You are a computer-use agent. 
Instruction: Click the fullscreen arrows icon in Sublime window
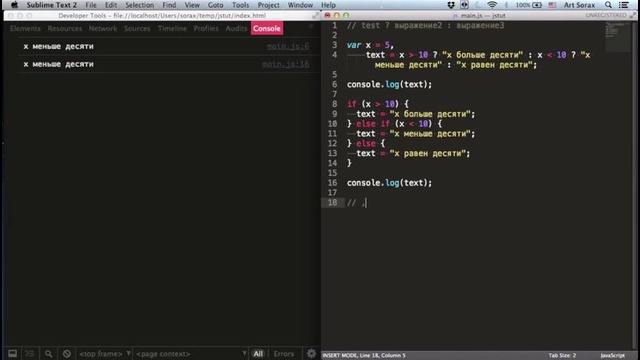click(x=633, y=16)
